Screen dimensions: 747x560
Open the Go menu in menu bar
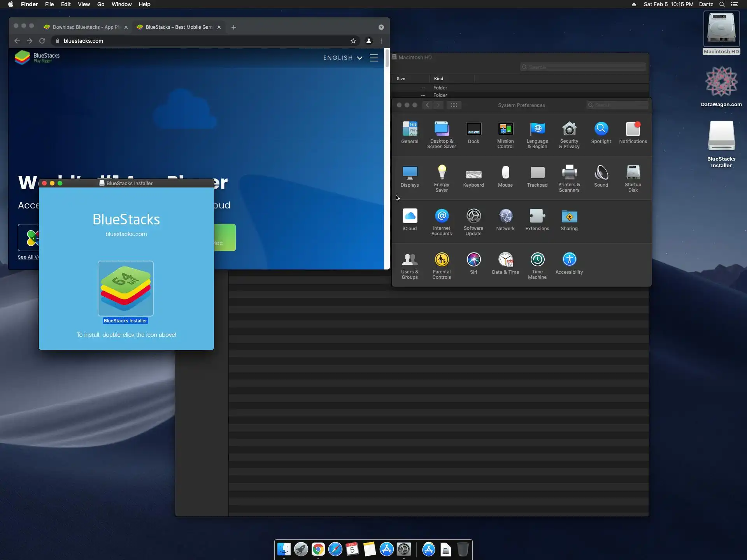tap(100, 4)
